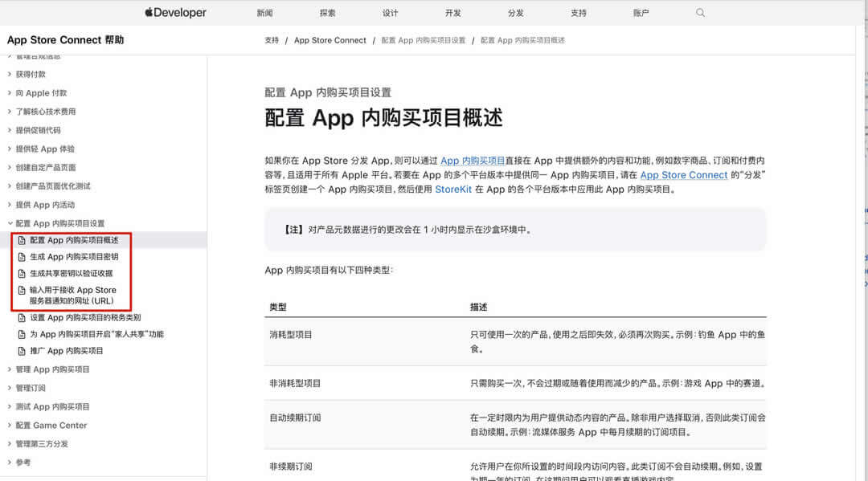
Task: Click 配置 App 内购买项目设置 in the breadcrumb
Action: [x=424, y=40]
